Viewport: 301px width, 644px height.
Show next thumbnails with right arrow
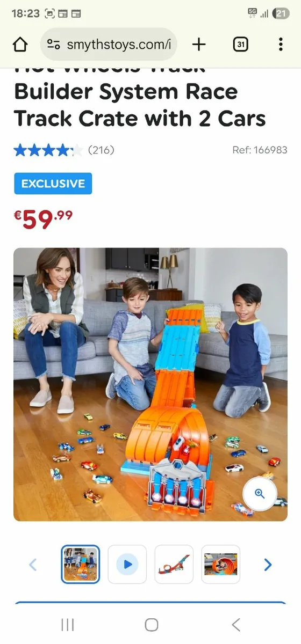coord(268,565)
